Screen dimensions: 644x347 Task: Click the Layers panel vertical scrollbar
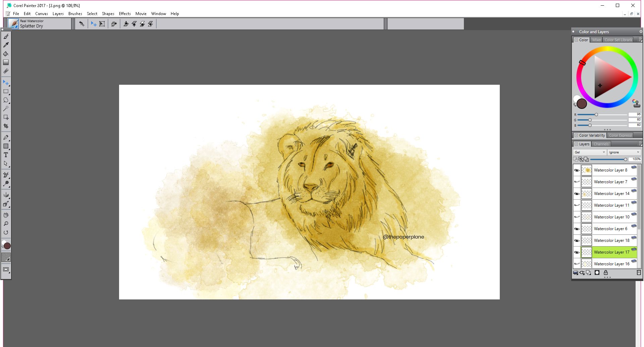pos(639,216)
